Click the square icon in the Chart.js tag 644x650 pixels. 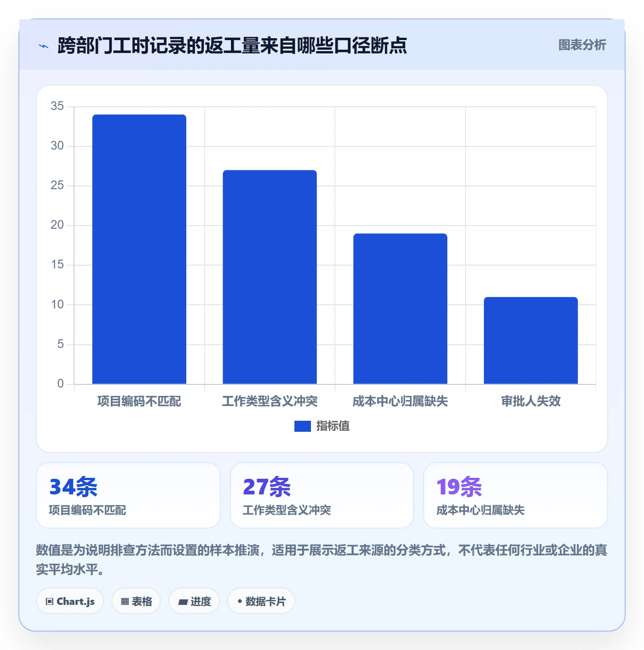(x=50, y=602)
